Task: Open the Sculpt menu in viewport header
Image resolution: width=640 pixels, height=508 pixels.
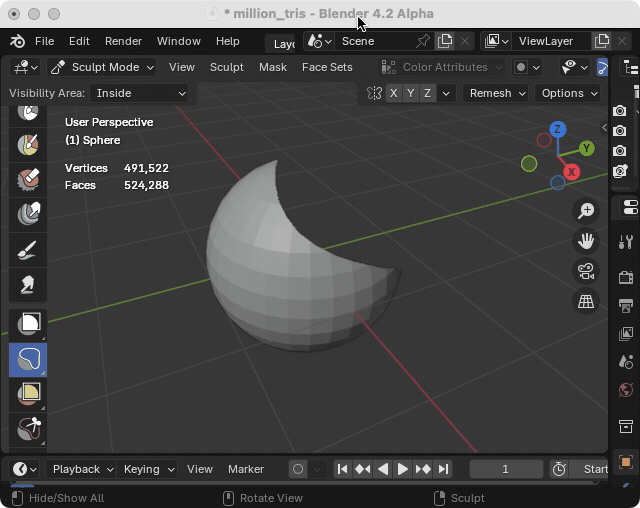Action: click(227, 67)
